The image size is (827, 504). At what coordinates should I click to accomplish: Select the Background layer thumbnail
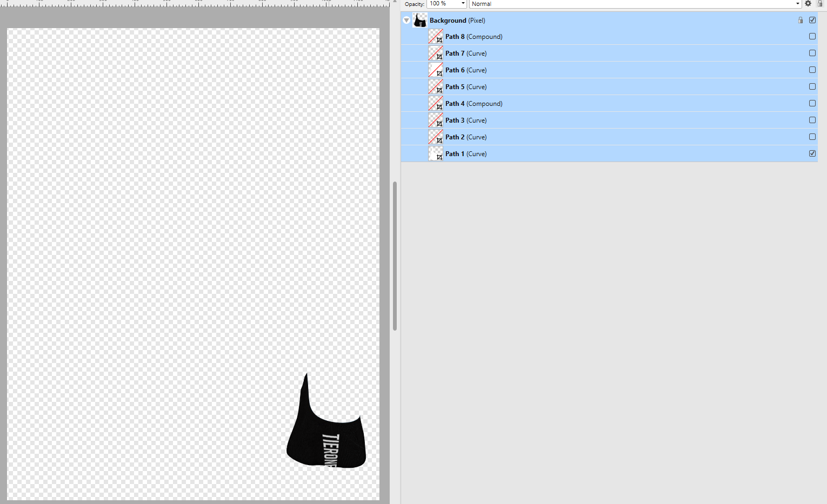(x=420, y=20)
